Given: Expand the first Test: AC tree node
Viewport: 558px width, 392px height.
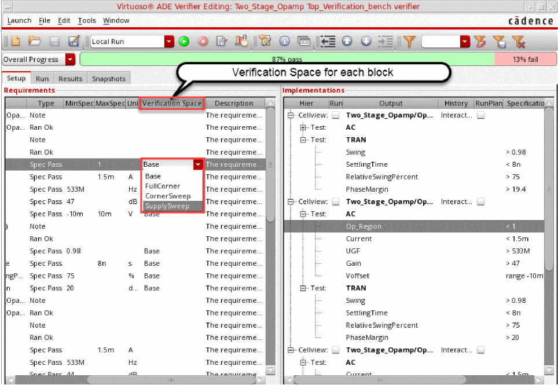Looking at the screenshot, I should pyautogui.click(x=303, y=127).
